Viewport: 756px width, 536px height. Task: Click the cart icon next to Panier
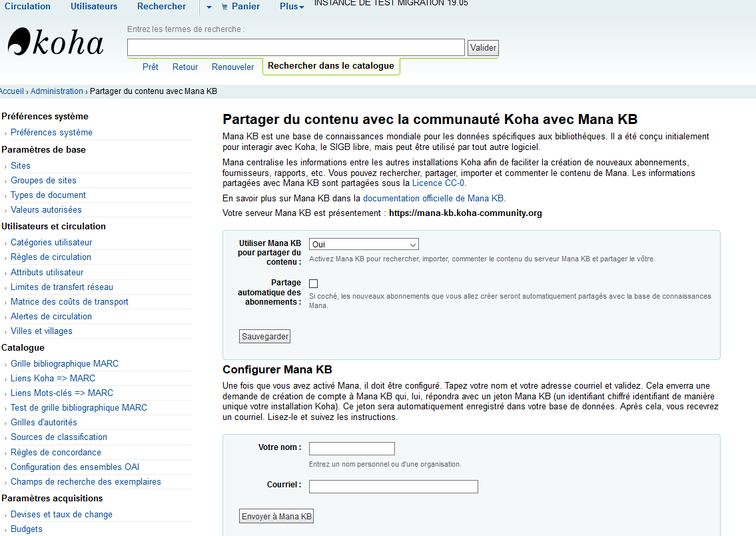(224, 7)
